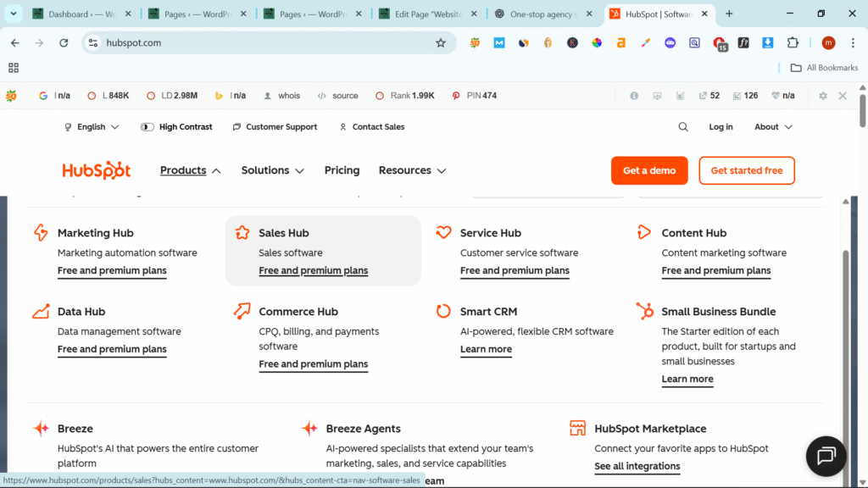Click the Marketing Hub lightning icon
The height and width of the screenshot is (488, 868).
40,232
